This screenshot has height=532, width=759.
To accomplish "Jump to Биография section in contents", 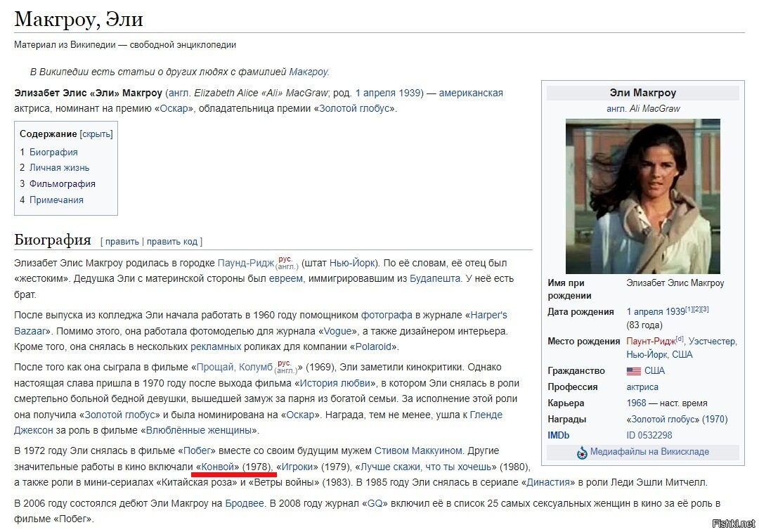I will [x=53, y=152].
